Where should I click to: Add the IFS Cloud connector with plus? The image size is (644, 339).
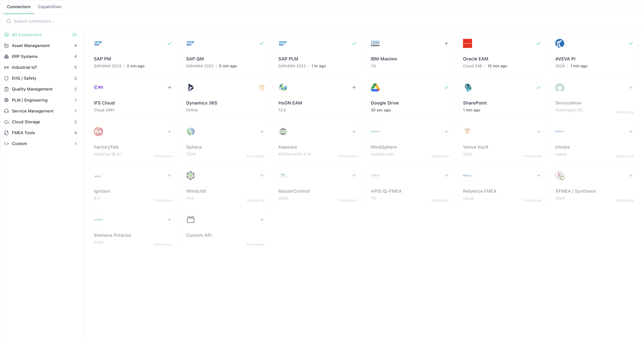[x=169, y=87]
